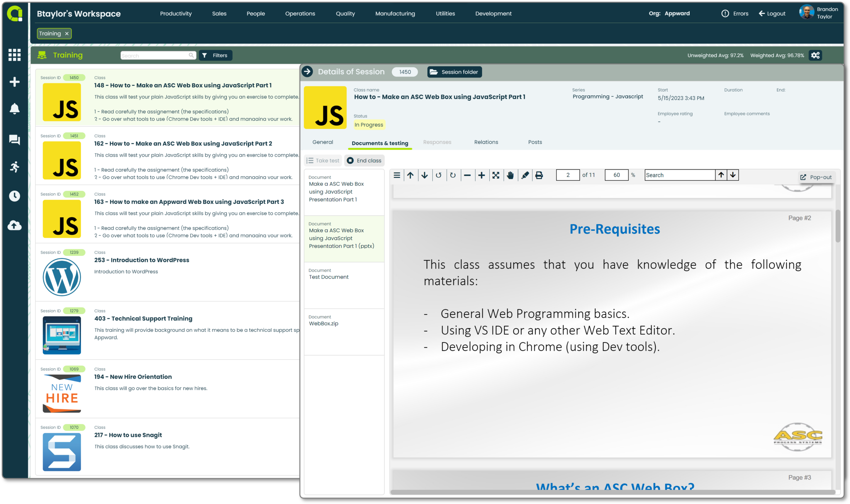The image size is (850, 504).
Task: Click the viewer horizontal scrollbar
Action: pyautogui.click(x=613, y=492)
